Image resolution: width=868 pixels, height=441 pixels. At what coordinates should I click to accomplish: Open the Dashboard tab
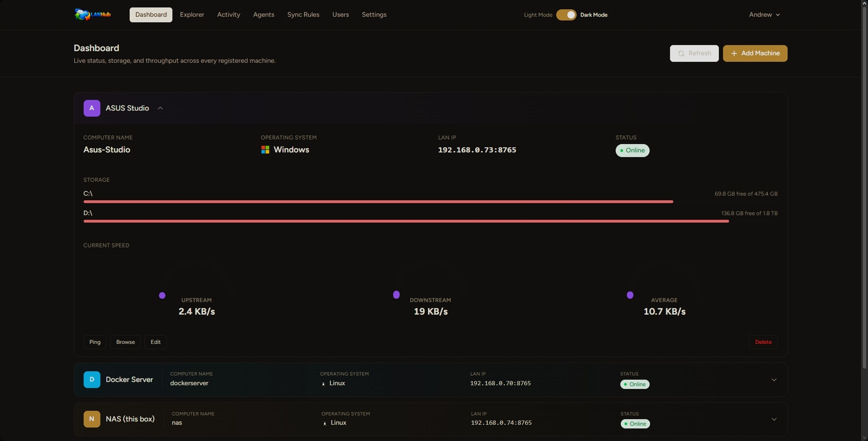[151, 15]
